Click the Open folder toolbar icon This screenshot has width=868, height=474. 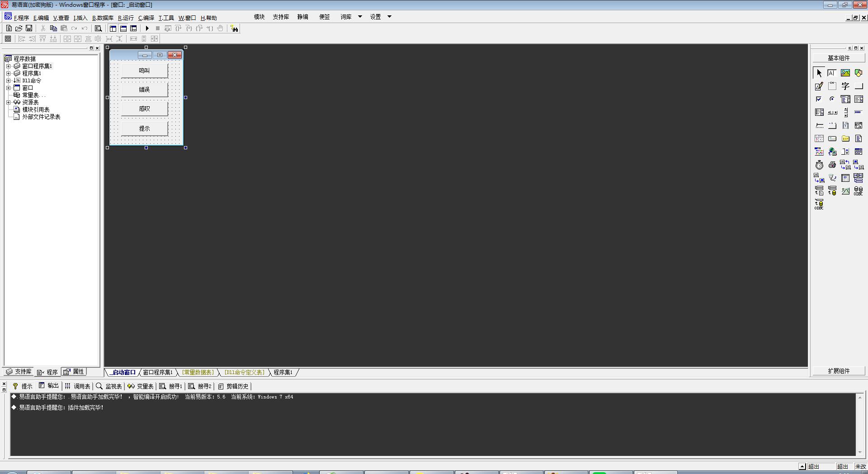click(x=19, y=28)
